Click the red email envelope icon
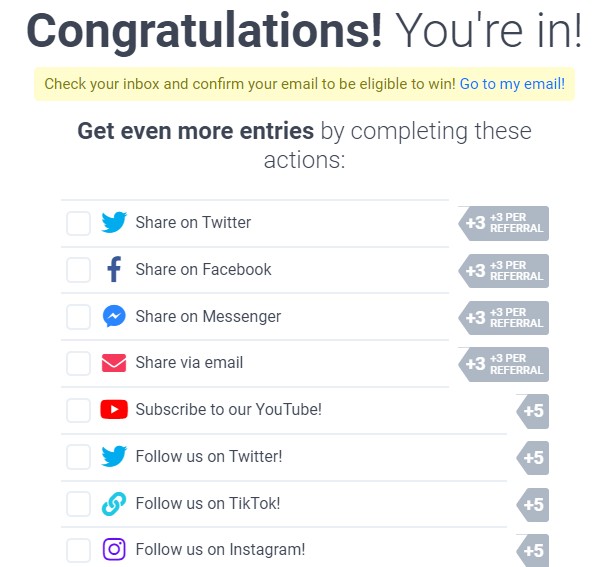The width and height of the screenshot is (605, 567). pos(114,363)
